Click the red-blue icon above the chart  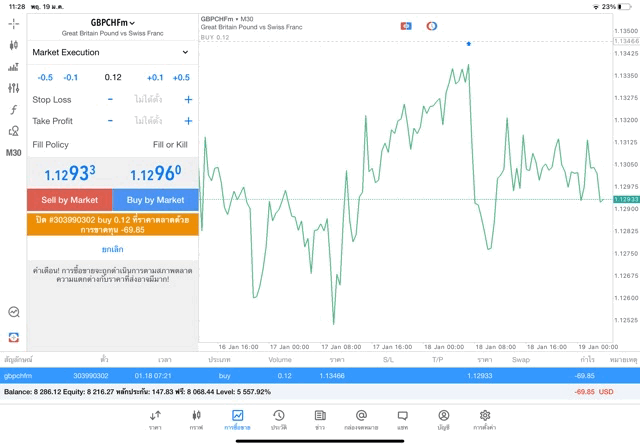tap(406, 26)
